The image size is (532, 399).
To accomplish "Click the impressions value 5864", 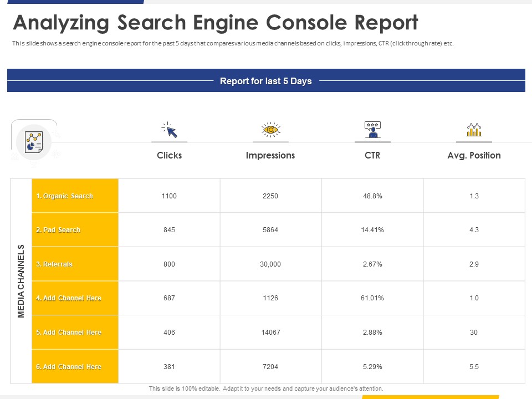I will [x=270, y=230].
